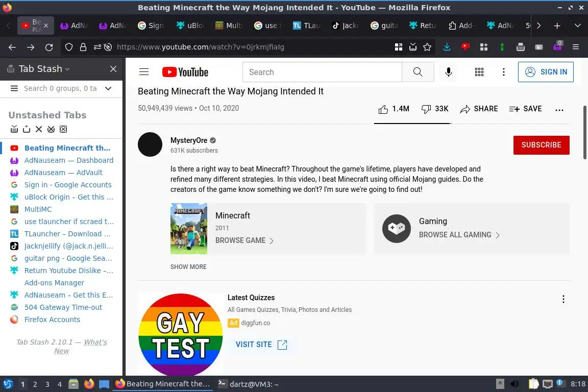
Task: Click the SIGN IN button
Action: pos(546,72)
